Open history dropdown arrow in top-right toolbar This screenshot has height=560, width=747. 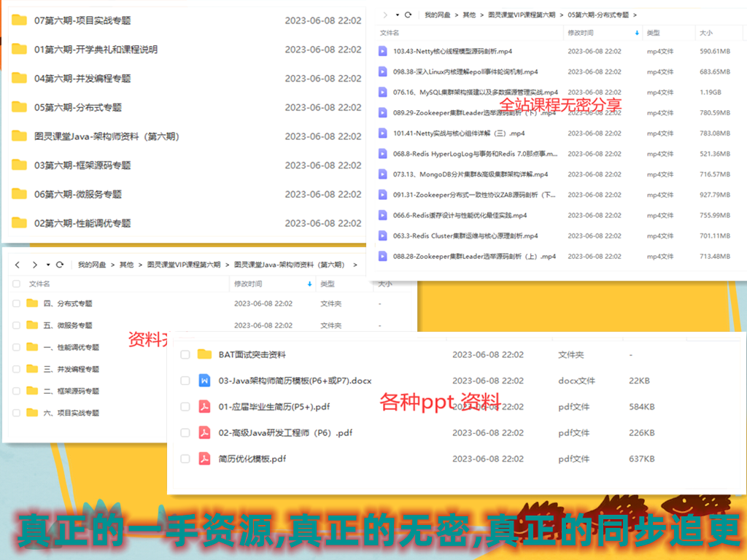[398, 15]
